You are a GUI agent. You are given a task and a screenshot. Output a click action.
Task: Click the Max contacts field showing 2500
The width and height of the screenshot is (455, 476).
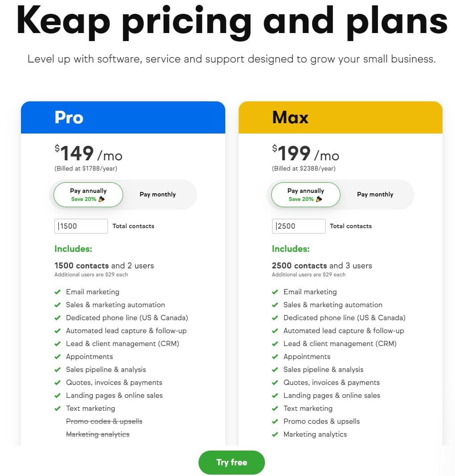pyautogui.click(x=298, y=226)
